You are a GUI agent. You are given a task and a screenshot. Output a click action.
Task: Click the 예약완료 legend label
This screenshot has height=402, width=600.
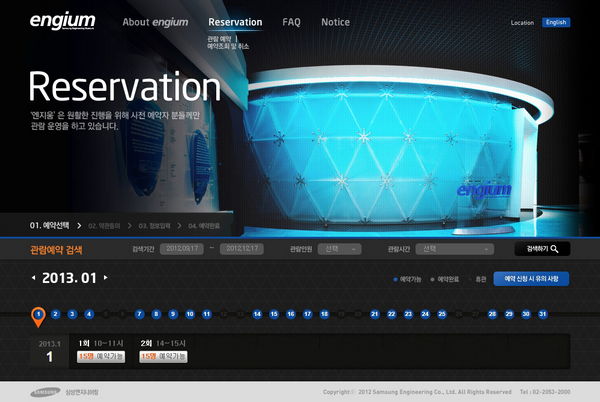[448, 280]
